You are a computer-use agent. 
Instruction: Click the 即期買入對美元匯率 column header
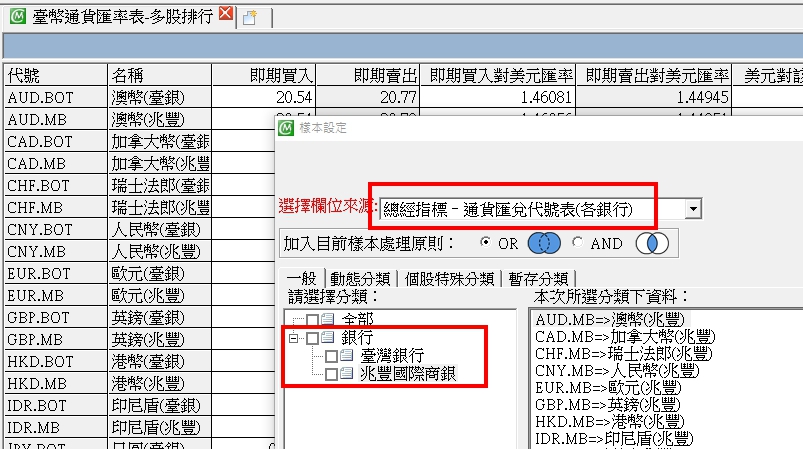(x=497, y=75)
